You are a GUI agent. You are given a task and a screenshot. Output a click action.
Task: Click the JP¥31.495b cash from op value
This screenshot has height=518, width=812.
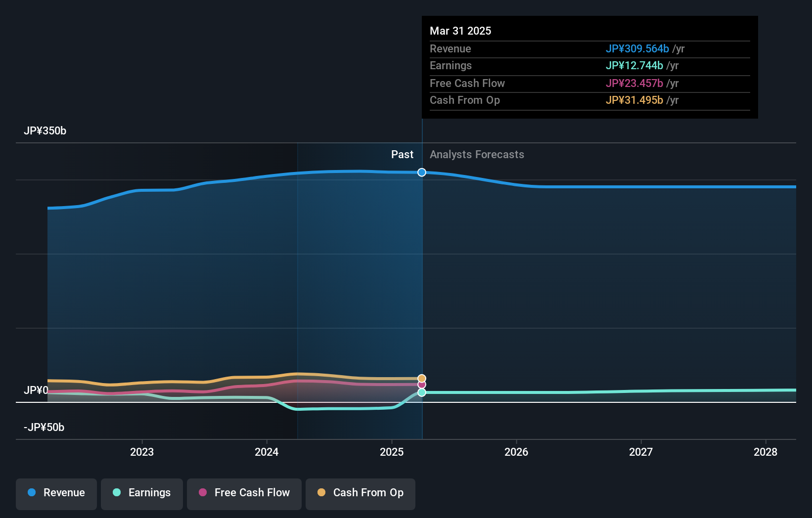pos(634,100)
